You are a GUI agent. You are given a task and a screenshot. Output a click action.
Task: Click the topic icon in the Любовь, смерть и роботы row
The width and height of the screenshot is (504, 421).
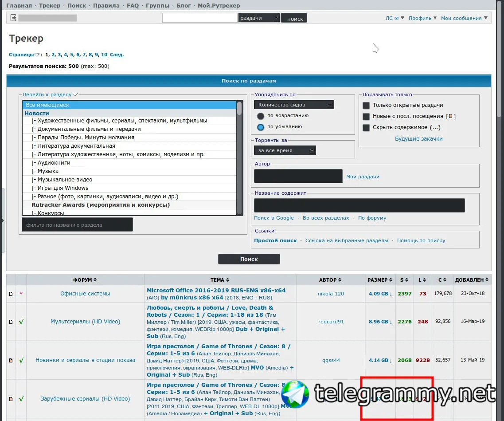[11, 322]
